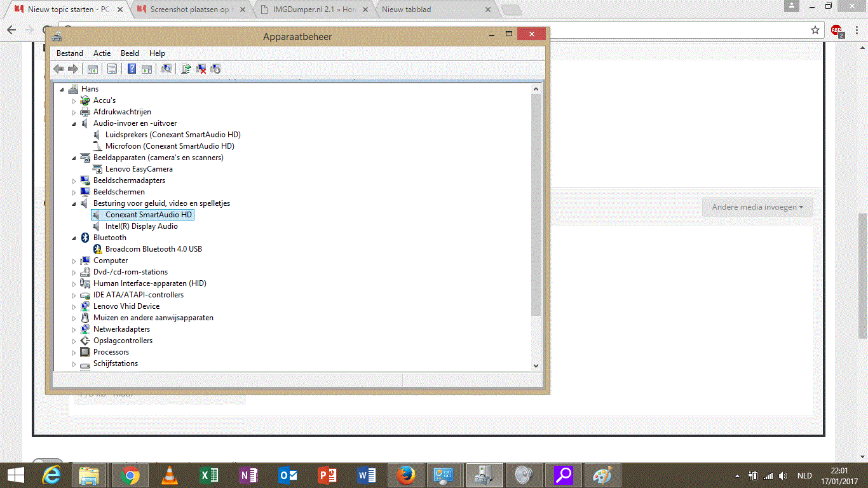Select Intel(R) Display Audio device

point(142,226)
